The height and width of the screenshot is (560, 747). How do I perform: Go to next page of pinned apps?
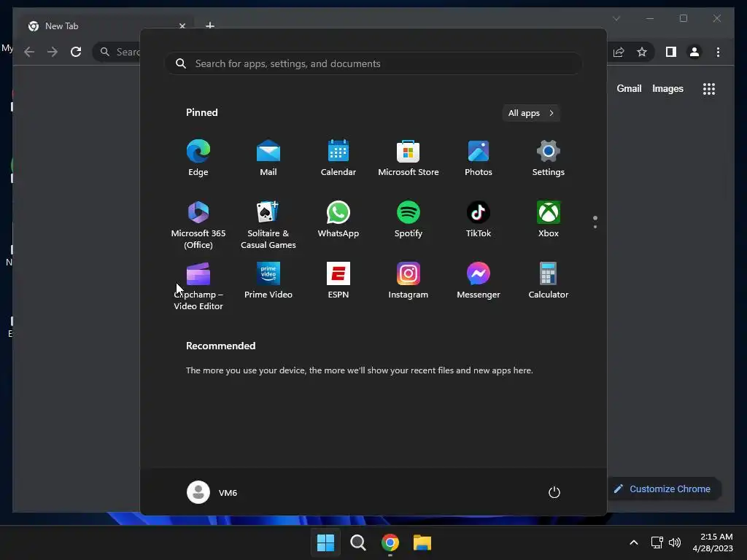[x=595, y=227]
